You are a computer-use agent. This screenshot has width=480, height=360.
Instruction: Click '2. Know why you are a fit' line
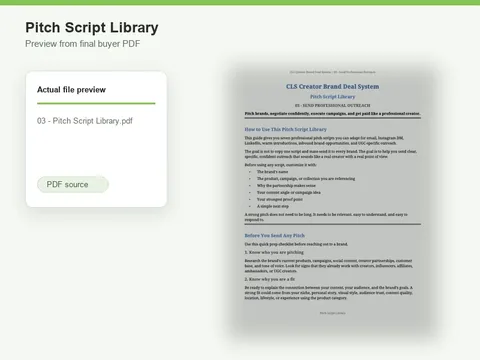coord(270,279)
